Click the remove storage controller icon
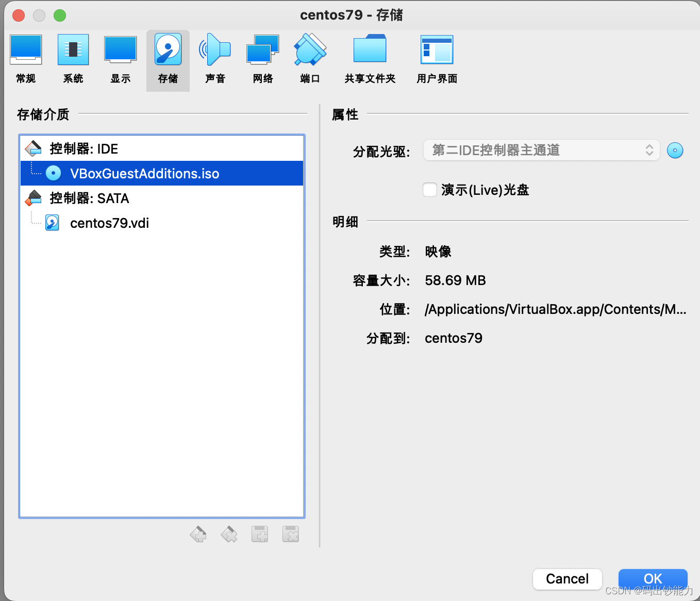The height and width of the screenshot is (601, 700). click(x=229, y=535)
